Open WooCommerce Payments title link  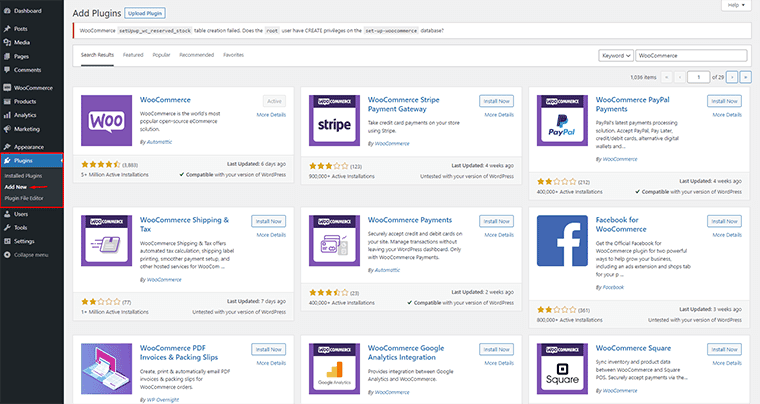[410, 220]
